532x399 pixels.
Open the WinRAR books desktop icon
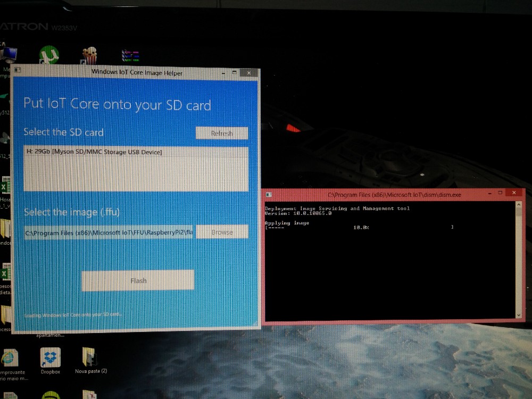pos(130,56)
